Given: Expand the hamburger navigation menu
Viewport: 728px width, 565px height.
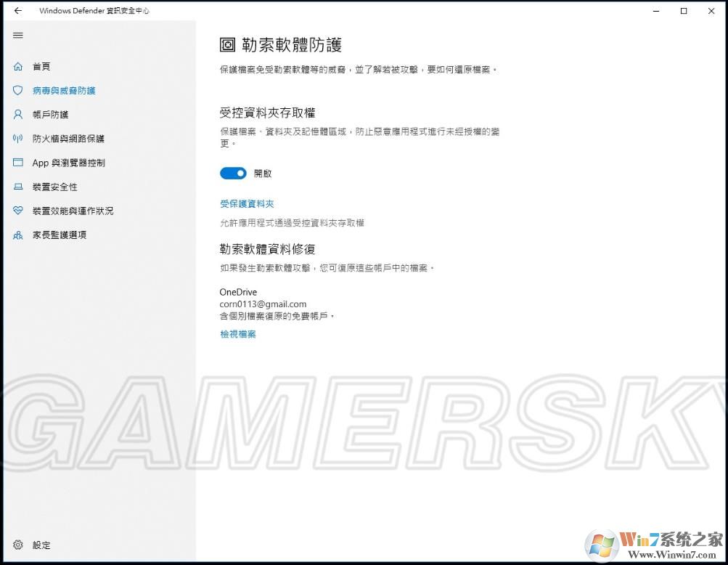Looking at the screenshot, I should coord(18,35).
